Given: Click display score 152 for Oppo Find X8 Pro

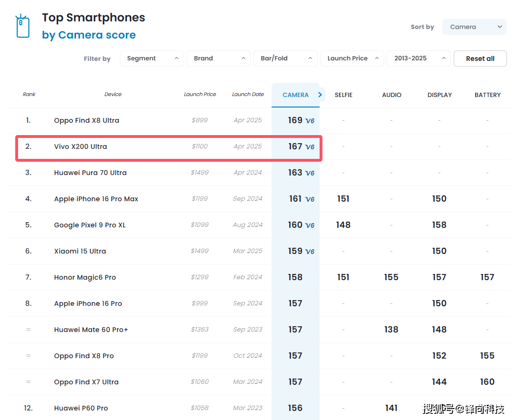Looking at the screenshot, I should coord(439,356).
